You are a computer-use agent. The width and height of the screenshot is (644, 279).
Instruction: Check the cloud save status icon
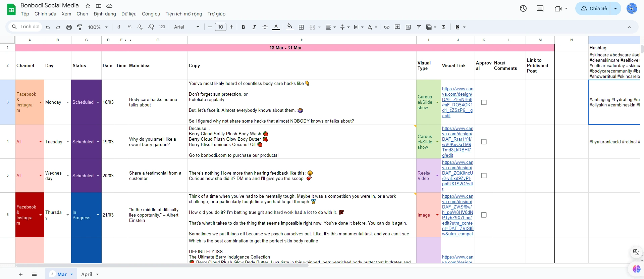(109, 6)
